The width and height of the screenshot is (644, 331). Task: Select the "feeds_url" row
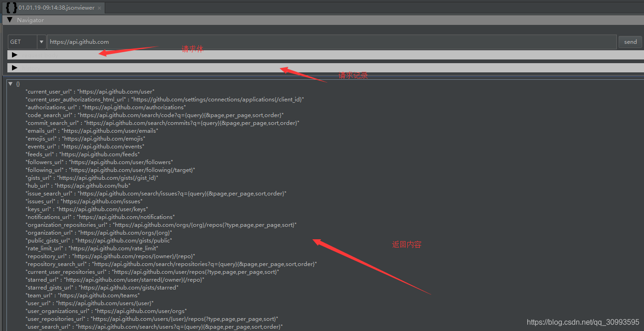(x=83, y=154)
